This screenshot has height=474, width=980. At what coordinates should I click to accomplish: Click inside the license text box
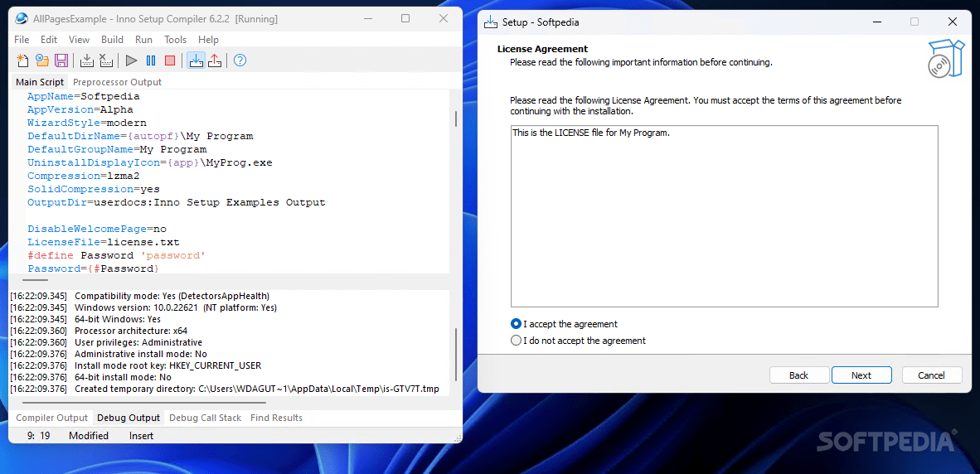click(725, 216)
